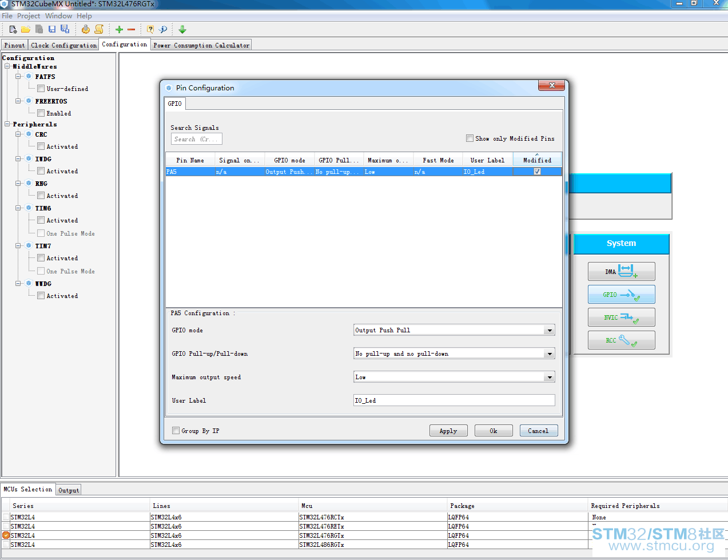Click the red minus toolbar icon
The height and width of the screenshot is (560, 728).
(x=132, y=29)
